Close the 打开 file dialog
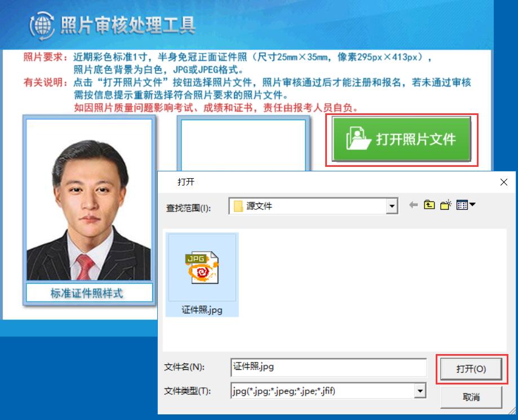This screenshot has height=420, width=518. click(x=504, y=182)
